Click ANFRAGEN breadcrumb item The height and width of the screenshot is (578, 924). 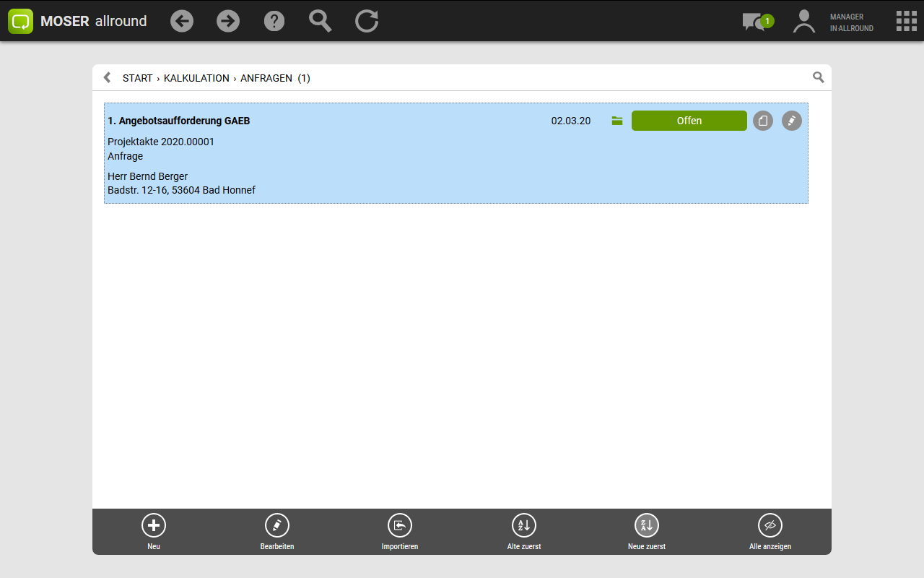click(266, 78)
